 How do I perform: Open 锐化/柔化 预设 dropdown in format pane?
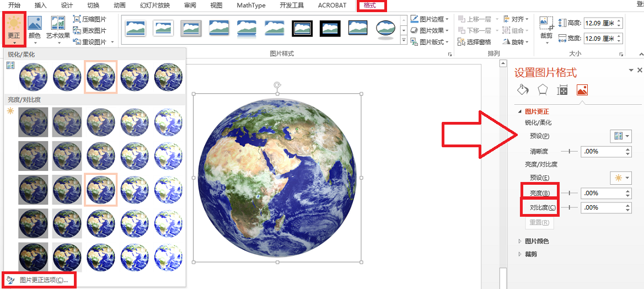620,136
